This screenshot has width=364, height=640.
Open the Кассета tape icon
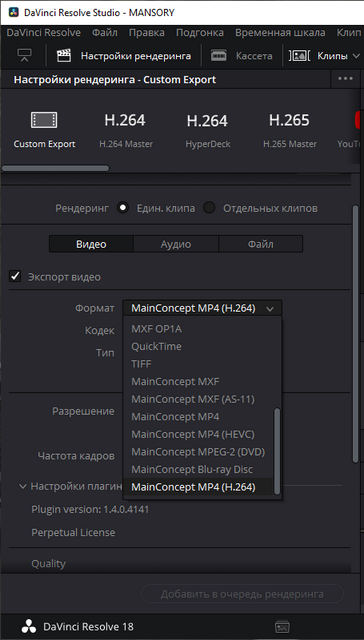click(219, 56)
